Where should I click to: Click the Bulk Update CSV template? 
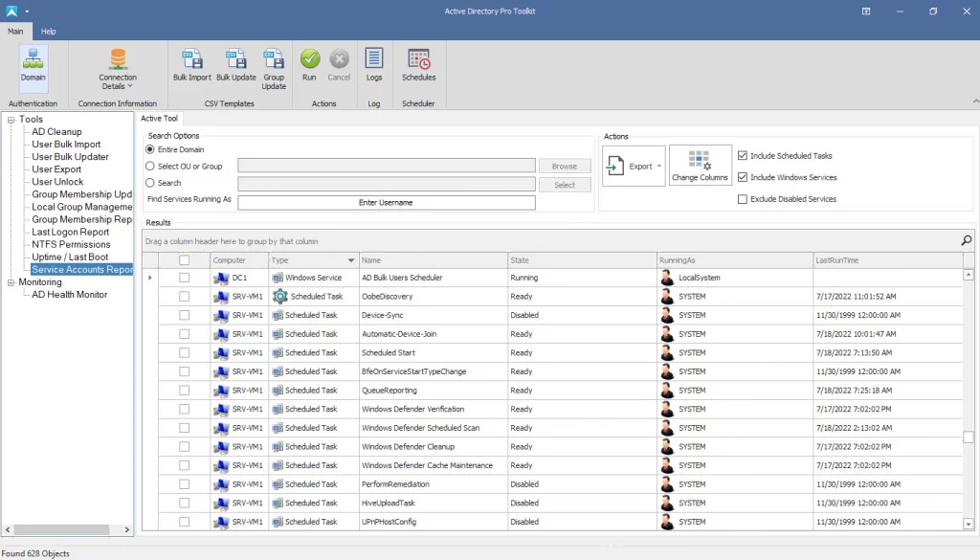pos(236,65)
